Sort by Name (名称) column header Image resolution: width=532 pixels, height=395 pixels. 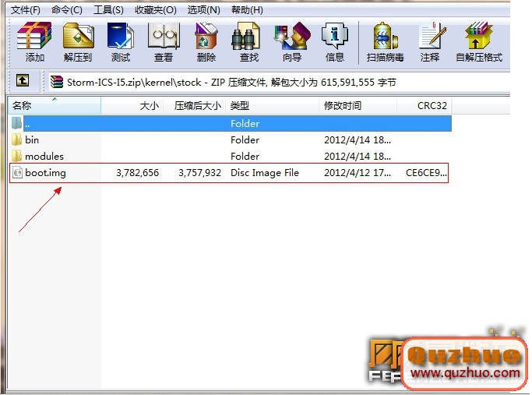click(55, 105)
